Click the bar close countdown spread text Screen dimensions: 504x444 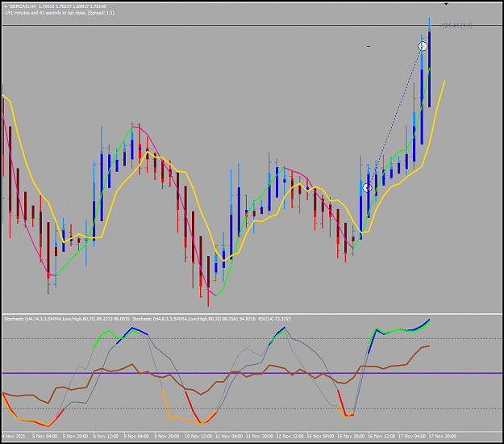click(x=59, y=13)
